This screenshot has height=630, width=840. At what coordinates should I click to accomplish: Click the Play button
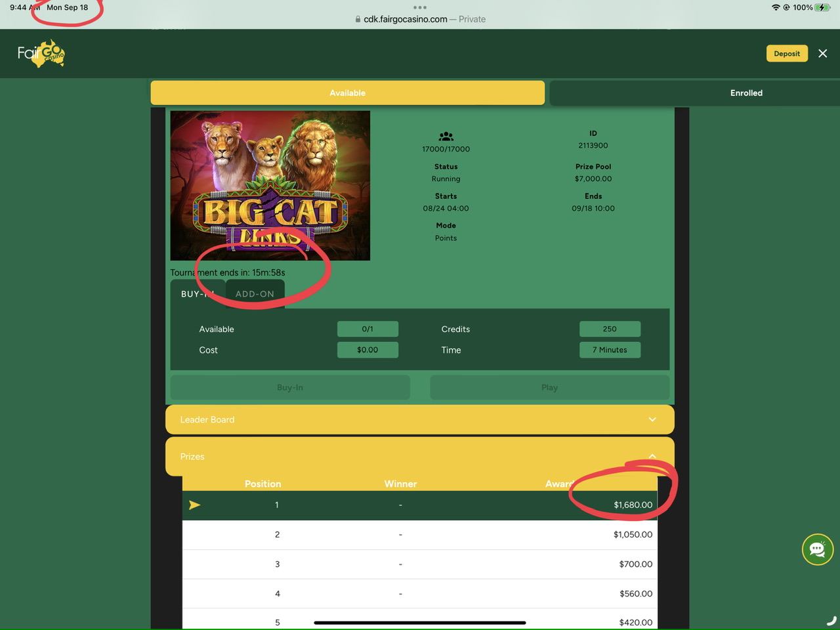549,387
